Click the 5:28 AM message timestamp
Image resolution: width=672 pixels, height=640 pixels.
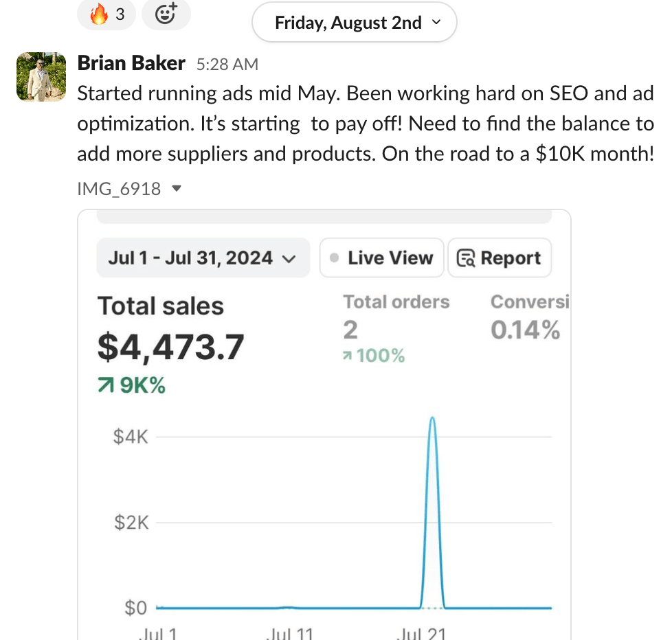(227, 65)
